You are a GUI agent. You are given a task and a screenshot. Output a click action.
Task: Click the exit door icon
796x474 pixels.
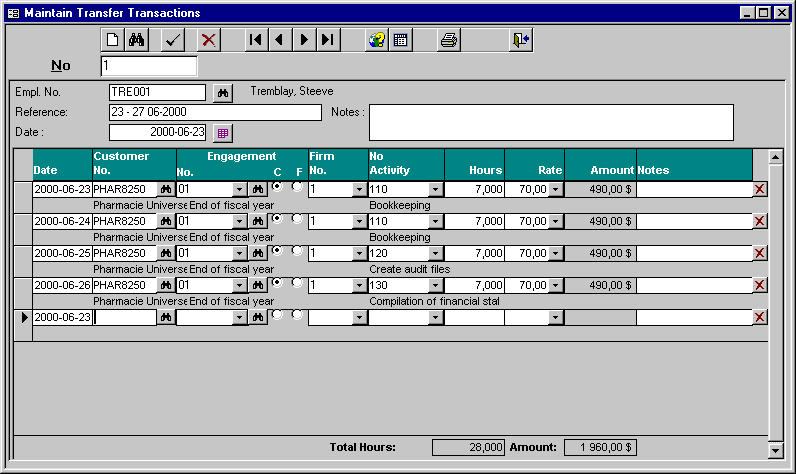[520, 40]
